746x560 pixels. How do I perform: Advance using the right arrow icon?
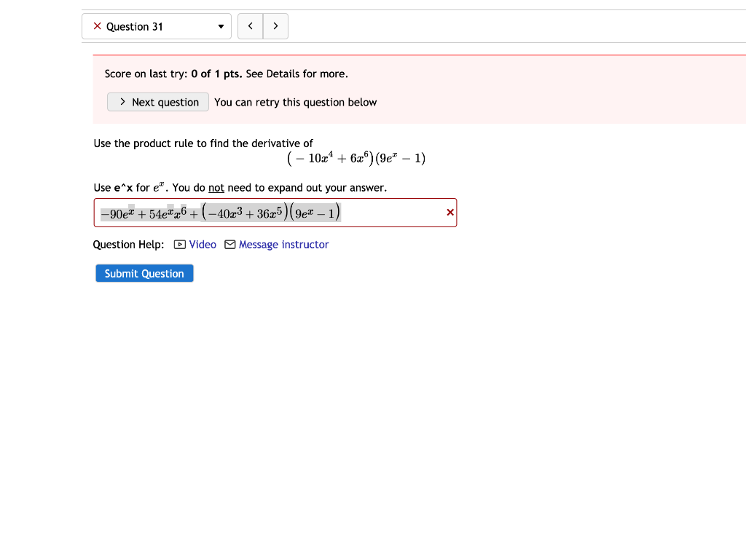pos(275,25)
